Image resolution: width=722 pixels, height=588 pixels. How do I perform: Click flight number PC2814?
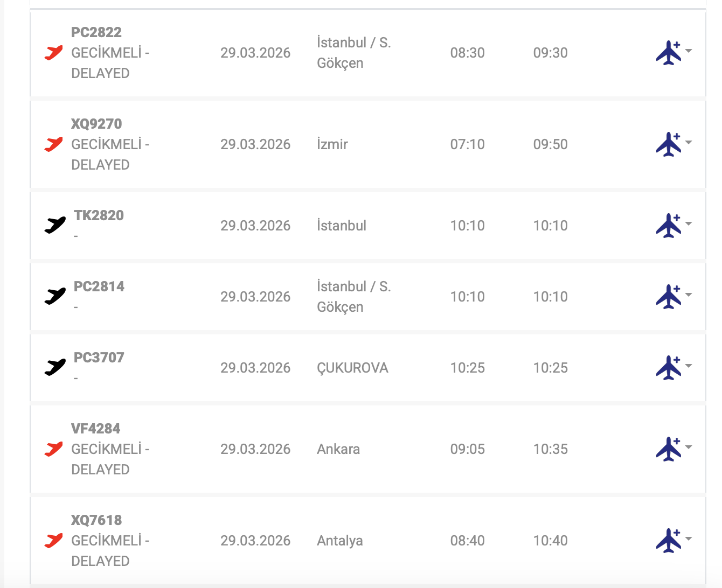(x=99, y=286)
